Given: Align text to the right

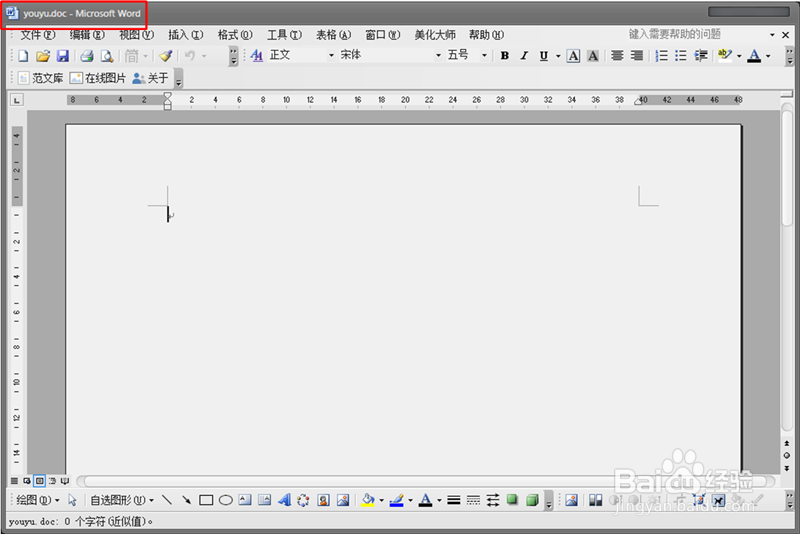Looking at the screenshot, I should point(637,56).
